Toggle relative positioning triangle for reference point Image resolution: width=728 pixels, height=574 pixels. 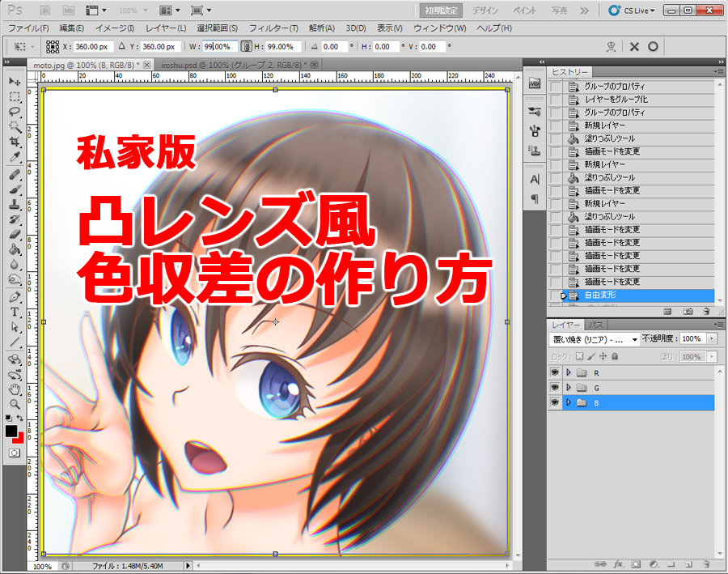point(121,46)
